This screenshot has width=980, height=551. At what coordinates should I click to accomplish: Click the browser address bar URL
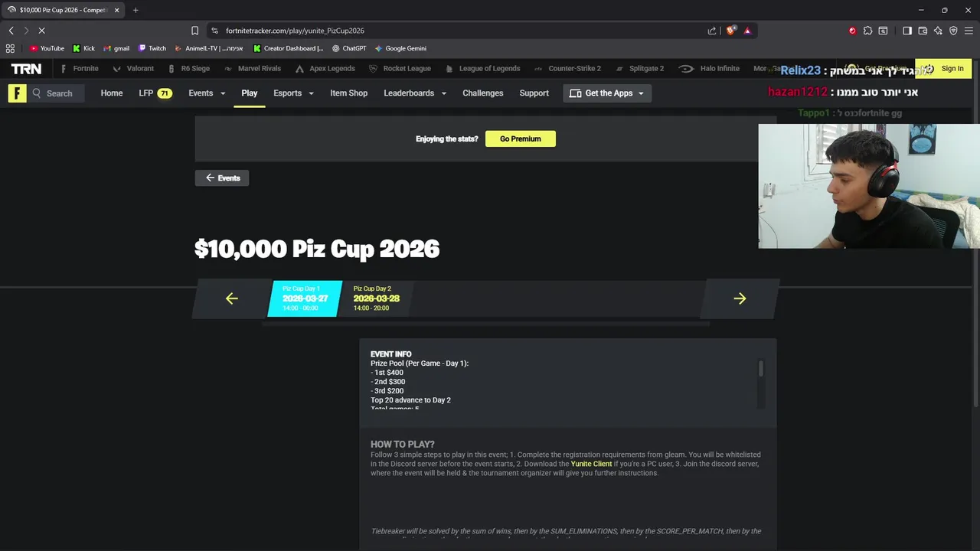pyautogui.click(x=295, y=31)
